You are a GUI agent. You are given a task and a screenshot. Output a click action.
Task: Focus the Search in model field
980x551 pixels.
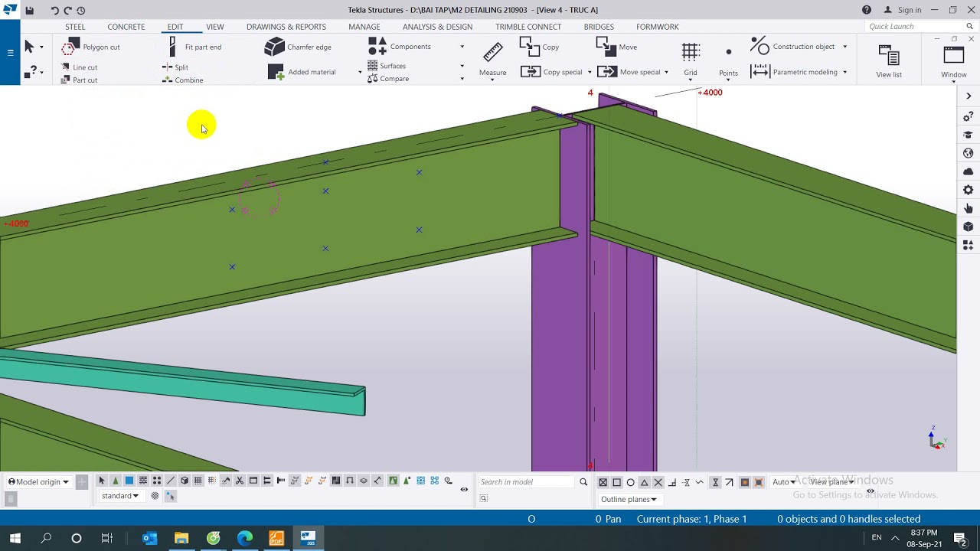(x=526, y=482)
